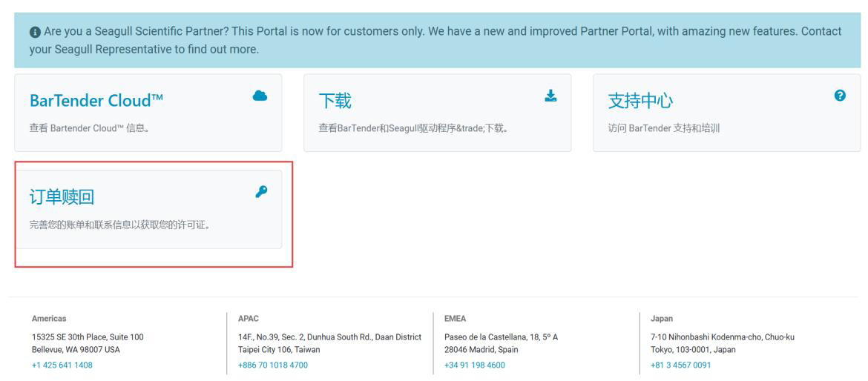Image resolution: width=868 pixels, height=381 pixels.
Task: Click the address 15325 SE 30th Place, Suite 100
Action: 88,337
